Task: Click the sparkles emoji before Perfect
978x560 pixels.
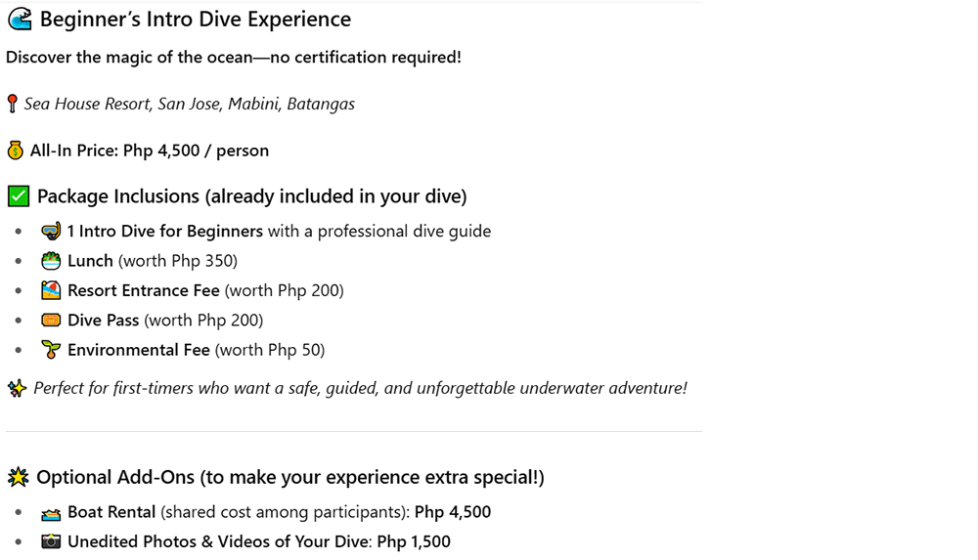Action: [17, 389]
